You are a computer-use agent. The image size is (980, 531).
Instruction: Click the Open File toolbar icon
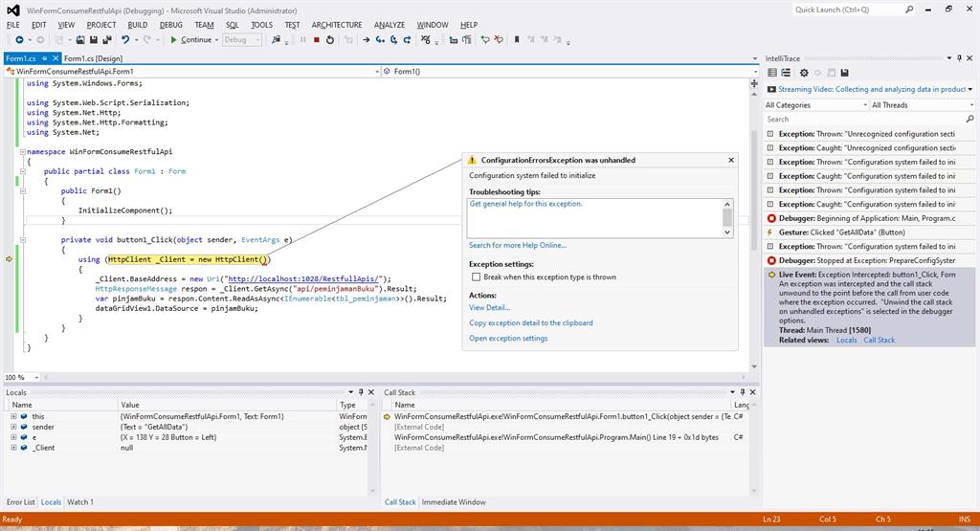(80, 40)
